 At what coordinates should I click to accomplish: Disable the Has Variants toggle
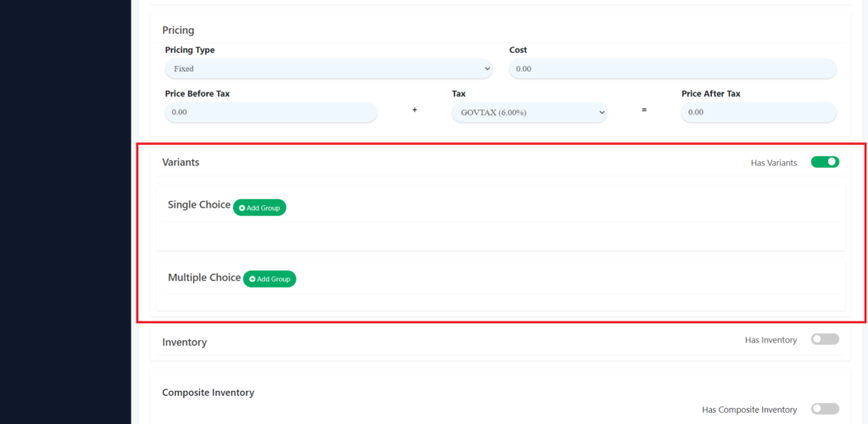coord(825,162)
